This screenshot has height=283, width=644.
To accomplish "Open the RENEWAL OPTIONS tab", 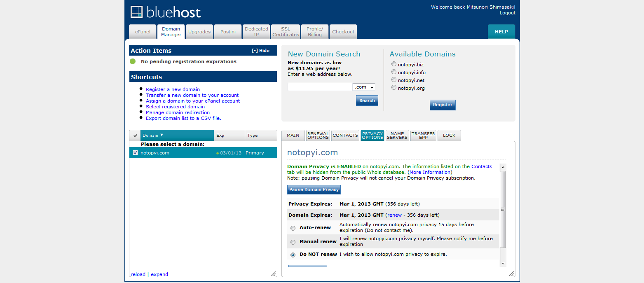I will (318, 136).
